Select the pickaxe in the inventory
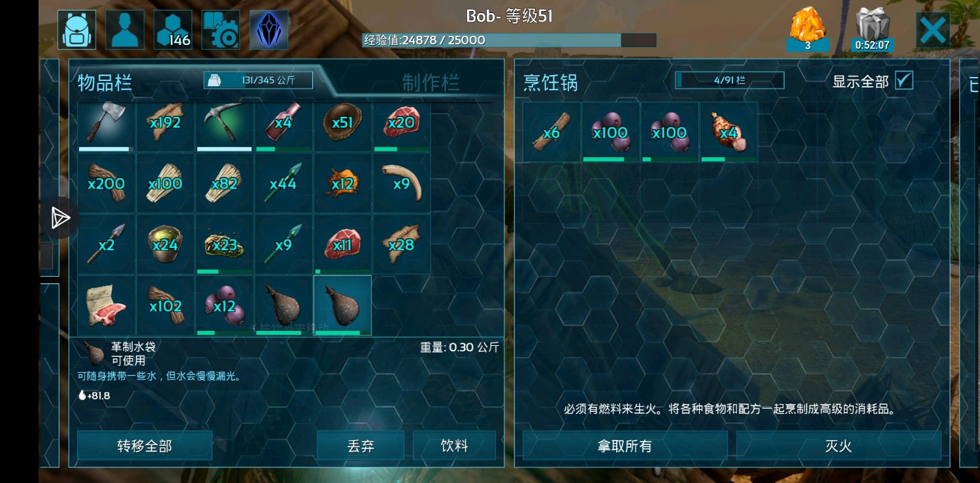The image size is (980, 483). coord(224,126)
